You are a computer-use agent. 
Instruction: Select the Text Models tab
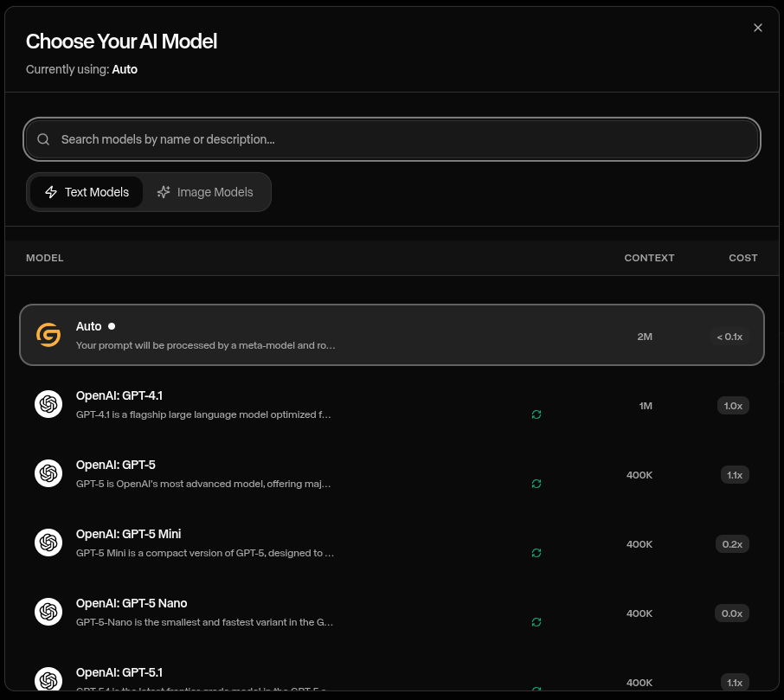(x=87, y=191)
